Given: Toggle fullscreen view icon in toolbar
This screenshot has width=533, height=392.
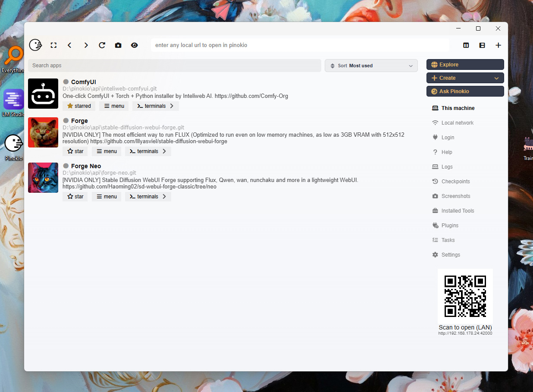Looking at the screenshot, I should (x=53, y=45).
